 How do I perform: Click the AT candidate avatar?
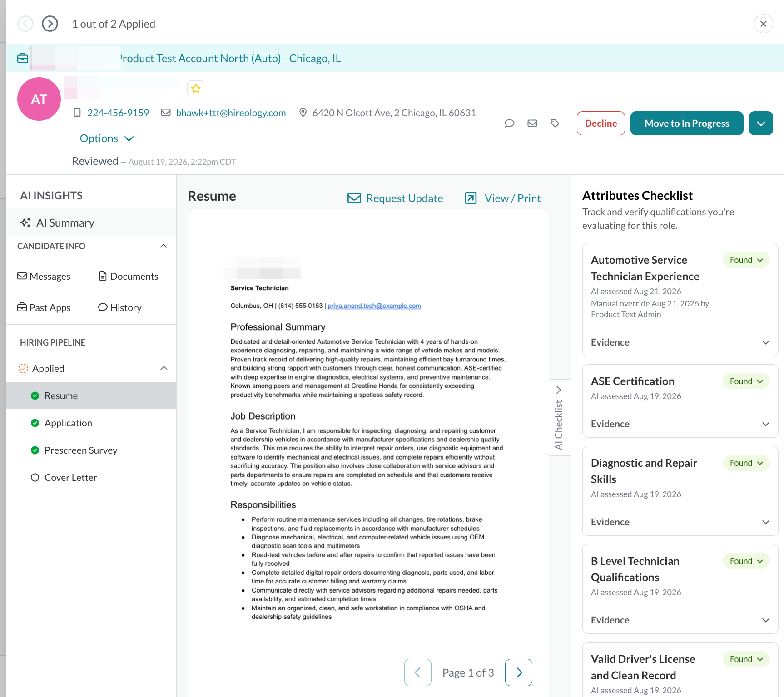[39, 99]
